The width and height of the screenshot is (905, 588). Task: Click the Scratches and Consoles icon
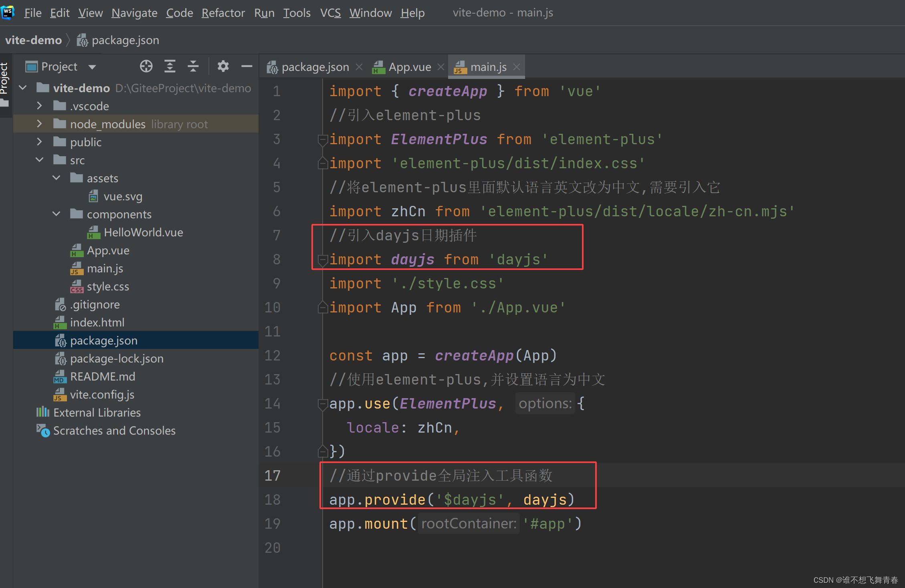pyautogui.click(x=43, y=431)
